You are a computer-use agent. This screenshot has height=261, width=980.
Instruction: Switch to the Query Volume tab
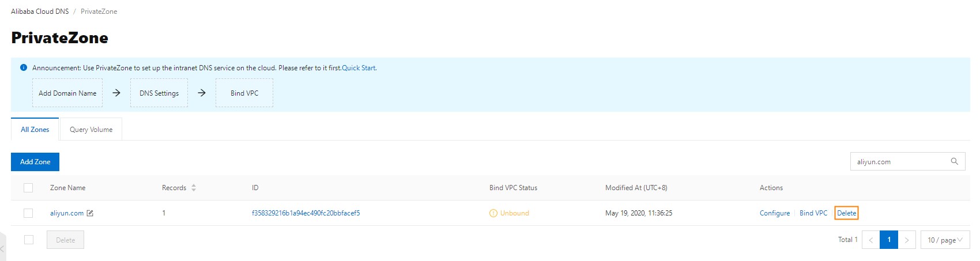point(91,130)
